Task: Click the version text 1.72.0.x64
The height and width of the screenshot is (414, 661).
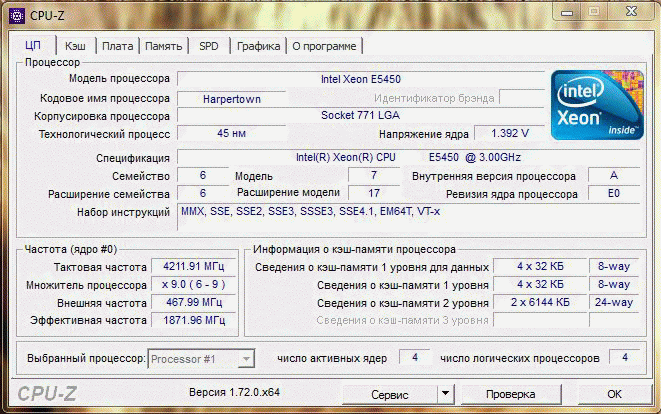Action: pyautogui.click(x=254, y=392)
